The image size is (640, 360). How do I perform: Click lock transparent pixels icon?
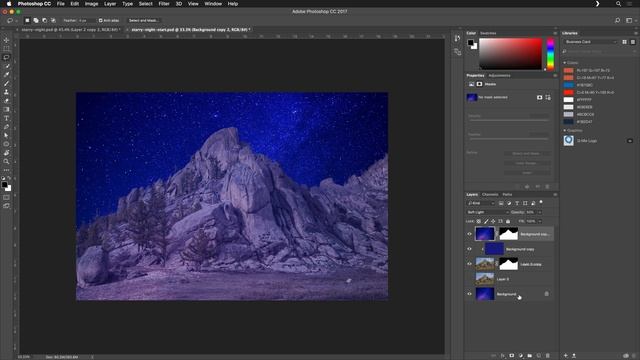pos(478,221)
